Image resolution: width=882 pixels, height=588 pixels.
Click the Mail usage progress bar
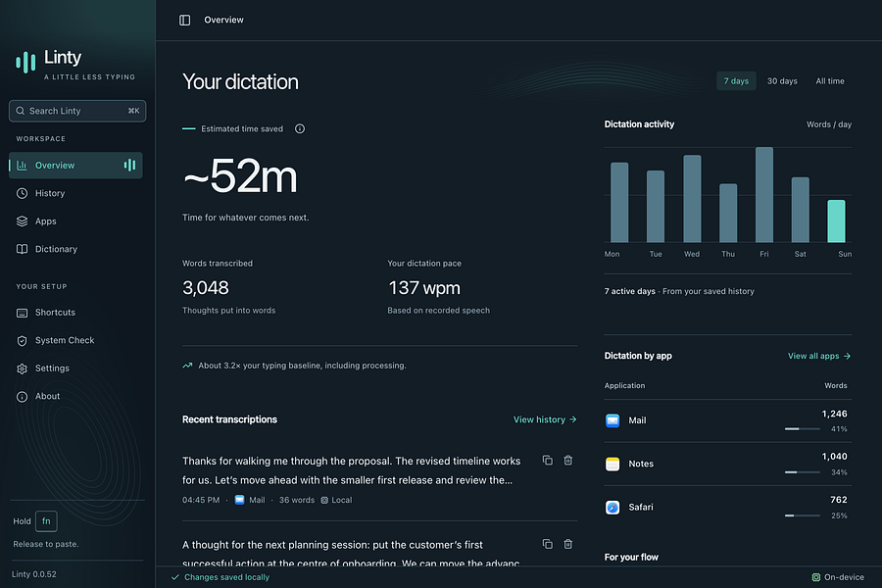tap(802, 429)
